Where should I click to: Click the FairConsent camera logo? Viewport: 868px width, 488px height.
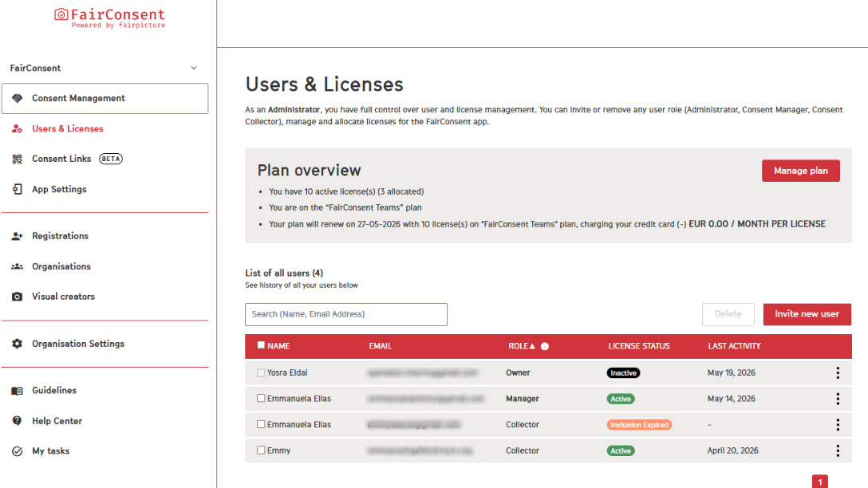click(x=61, y=14)
